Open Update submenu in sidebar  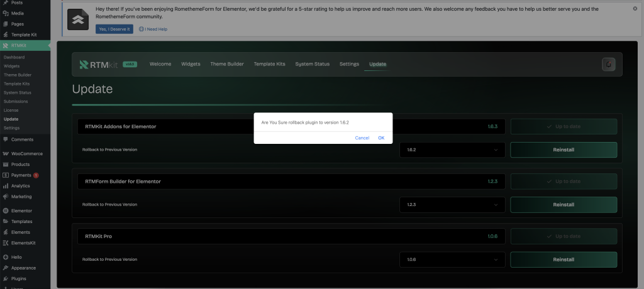click(11, 119)
